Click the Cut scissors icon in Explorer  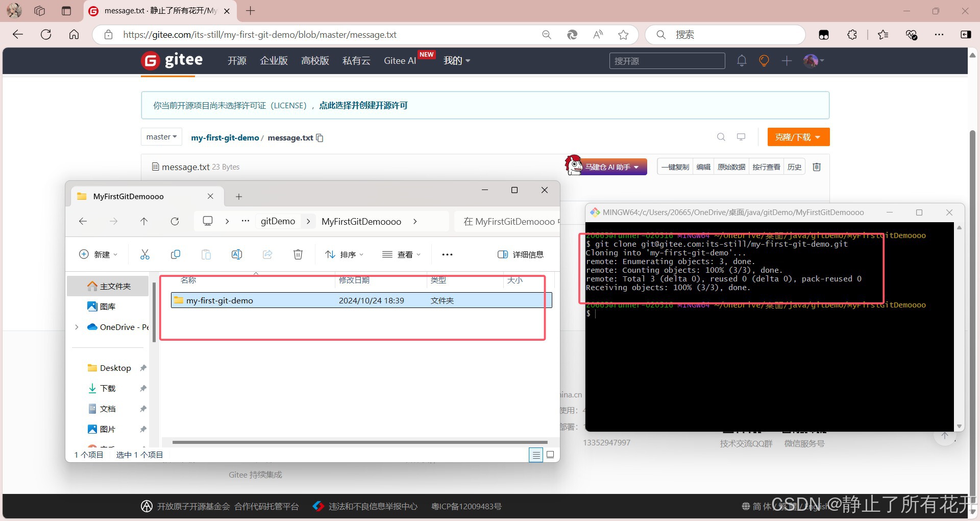(145, 254)
